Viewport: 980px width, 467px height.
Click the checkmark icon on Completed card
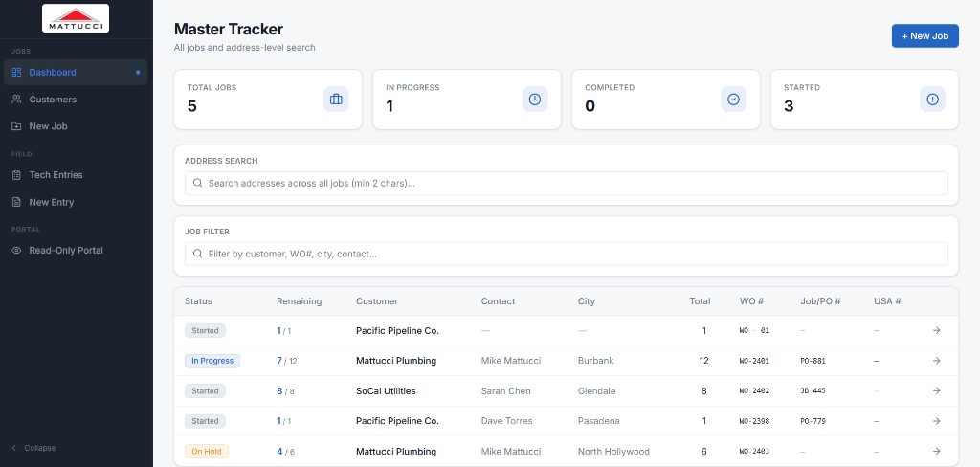coord(734,100)
